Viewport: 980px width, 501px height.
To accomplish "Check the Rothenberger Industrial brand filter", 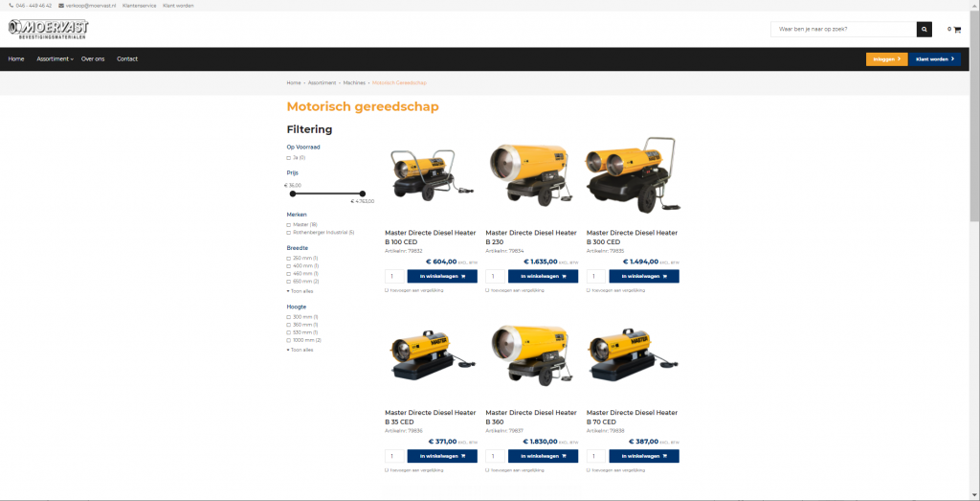I will tap(289, 233).
